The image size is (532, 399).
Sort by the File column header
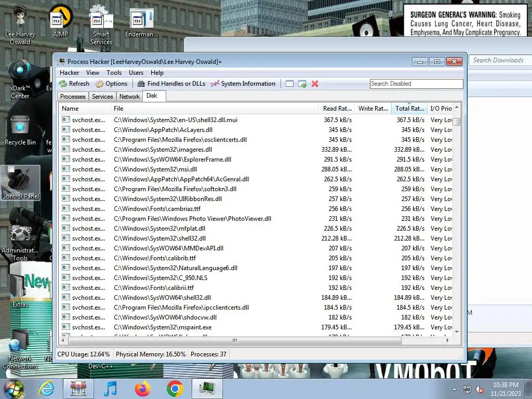pos(215,109)
